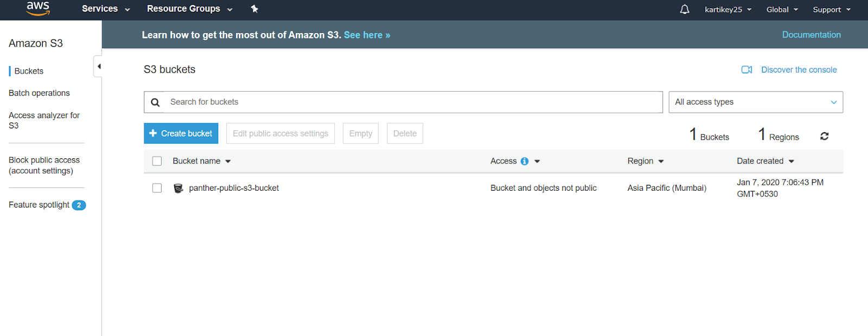Sort by Region column arrow
The image size is (868, 336).
tap(661, 161)
